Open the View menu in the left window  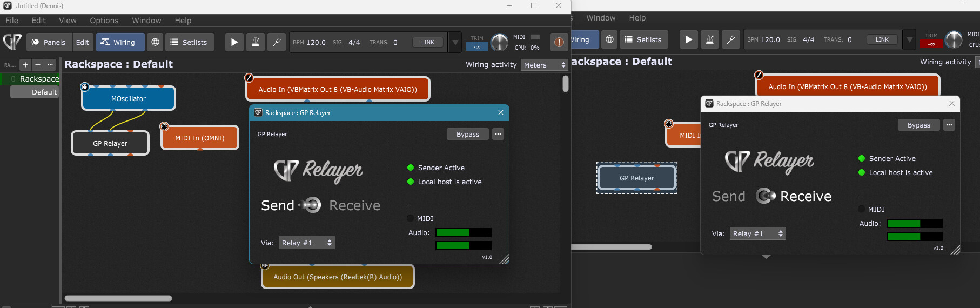(x=68, y=21)
